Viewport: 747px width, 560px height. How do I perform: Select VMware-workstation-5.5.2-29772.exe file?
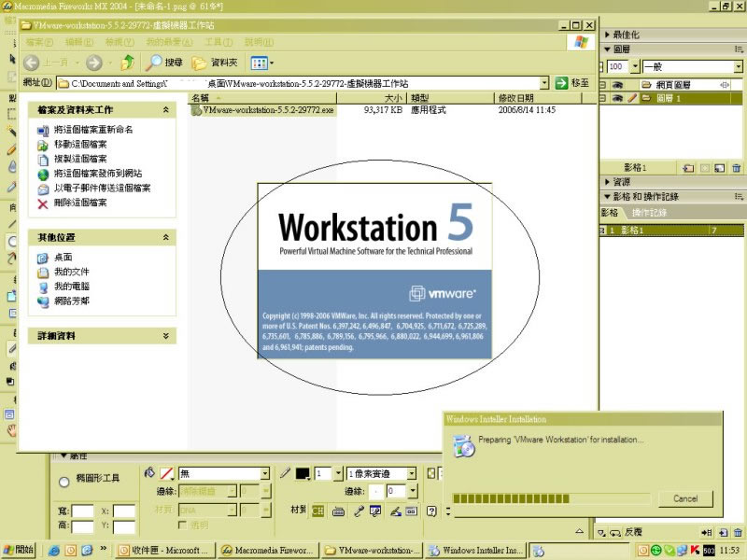(262, 110)
